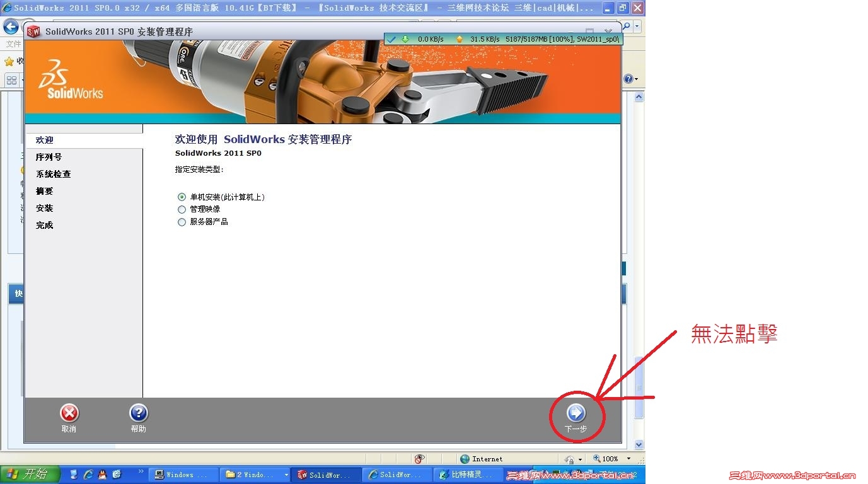The width and height of the screenshot is (868, 484).
Task: Open the zoom level dropdown arrow
Action: tap(628, 459)
